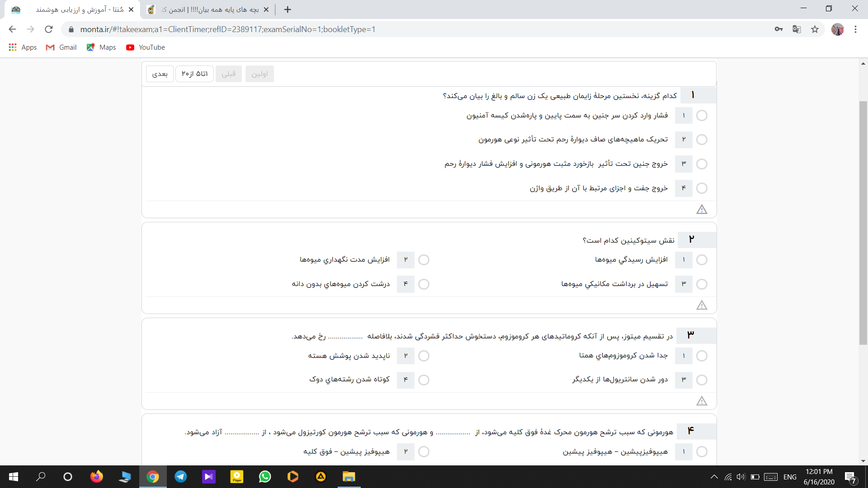Click the warning triangle icon under question 2

coord(702,305)
